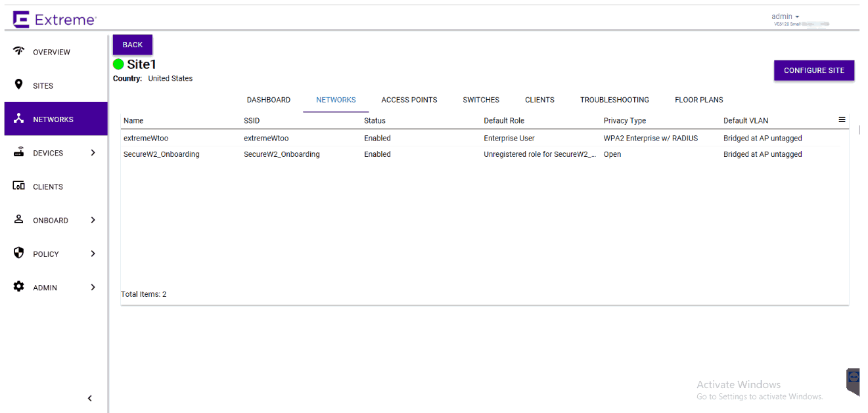The image size is (868, 413).
Task: Click the Networks topology icon in sidebar
Action: (19, 119)
